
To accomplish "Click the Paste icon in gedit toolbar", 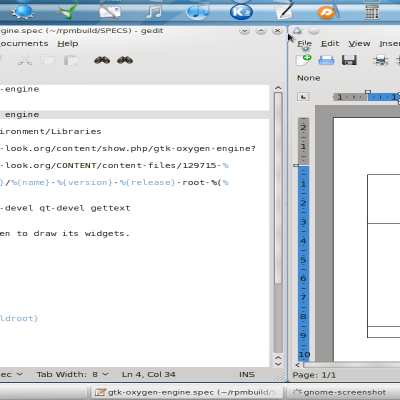I will 71,60.
